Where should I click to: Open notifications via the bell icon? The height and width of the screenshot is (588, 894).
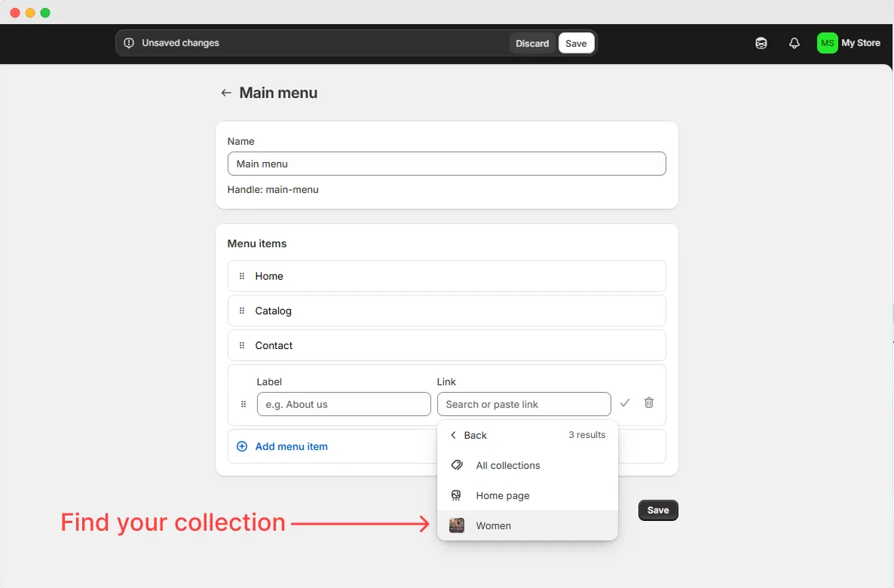pyautogui.click(x=794, y=43)
